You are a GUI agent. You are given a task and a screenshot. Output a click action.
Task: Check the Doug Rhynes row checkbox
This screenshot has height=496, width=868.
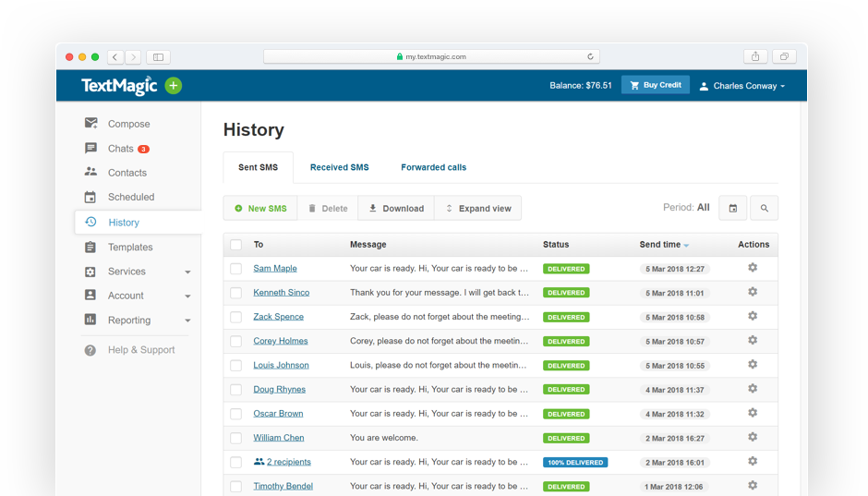(236, 390)
